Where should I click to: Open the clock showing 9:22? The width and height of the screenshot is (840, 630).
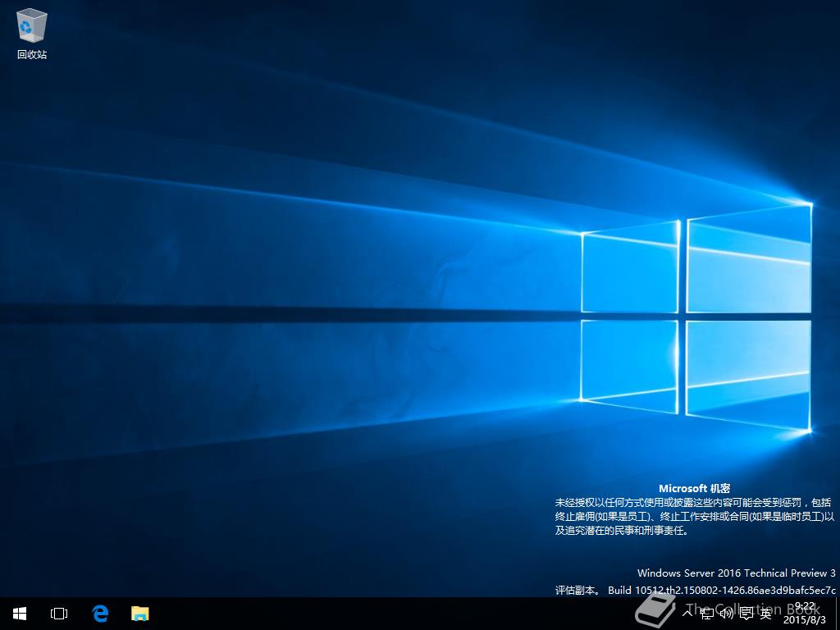tap(805, 614)
